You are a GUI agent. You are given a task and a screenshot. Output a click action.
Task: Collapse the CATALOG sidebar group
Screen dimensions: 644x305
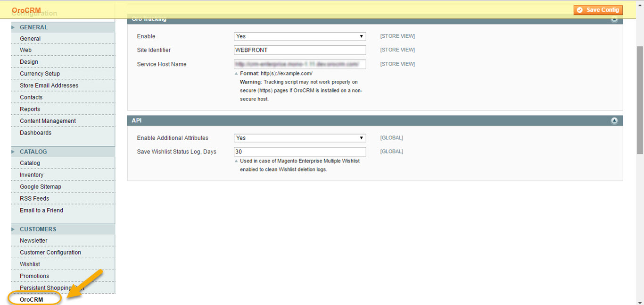63,152
